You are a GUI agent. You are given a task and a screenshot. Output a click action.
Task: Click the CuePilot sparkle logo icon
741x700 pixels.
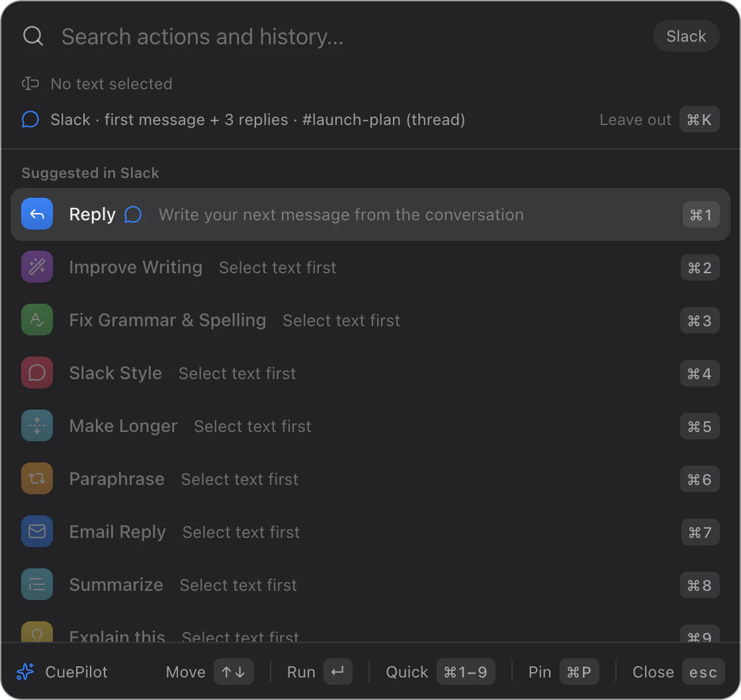[25, 672]
